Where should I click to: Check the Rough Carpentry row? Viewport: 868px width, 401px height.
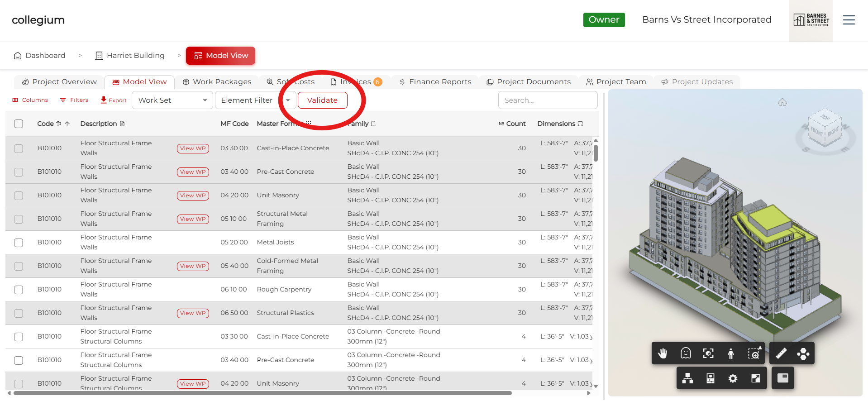tap(19, 290)
